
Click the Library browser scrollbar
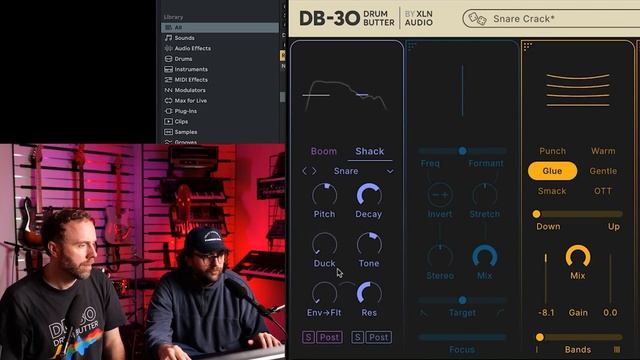click(x=282, y=97)
